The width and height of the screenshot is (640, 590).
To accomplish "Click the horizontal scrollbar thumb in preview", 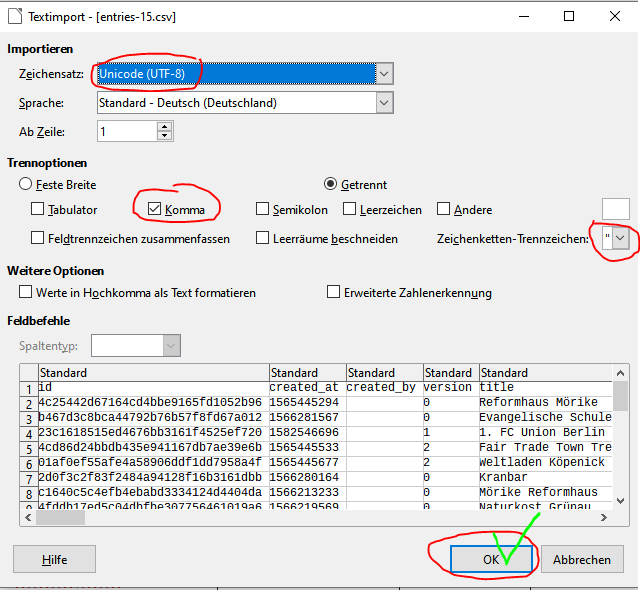I will coord(60,518).
